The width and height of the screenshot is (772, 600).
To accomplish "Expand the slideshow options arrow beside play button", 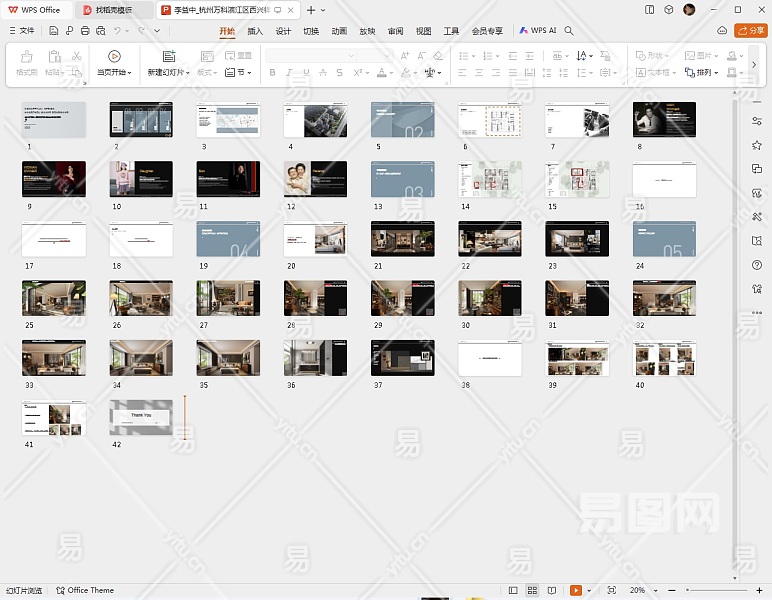I will tap(589, 591).
